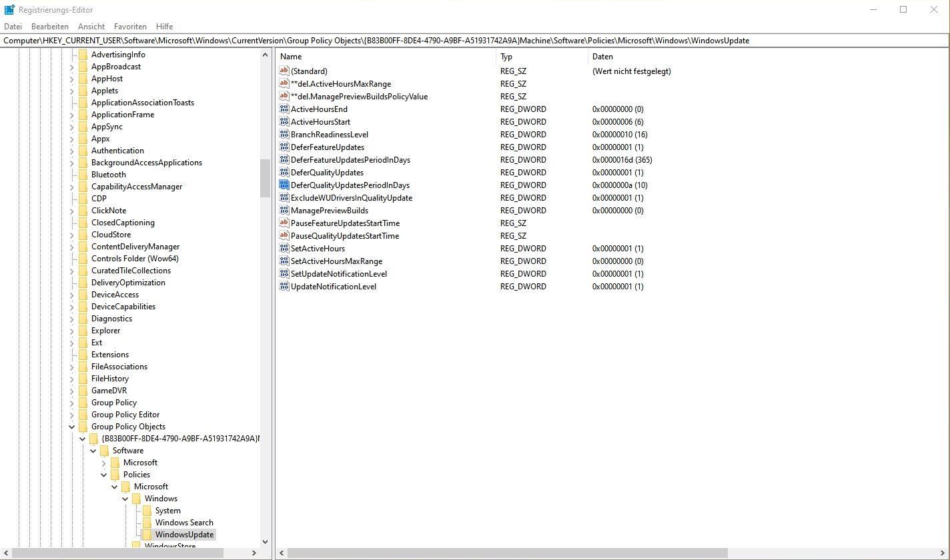This screenshot has width=950, height=560.
Task: Click the Bluetooth folder icon
Action: click(83, 175)
